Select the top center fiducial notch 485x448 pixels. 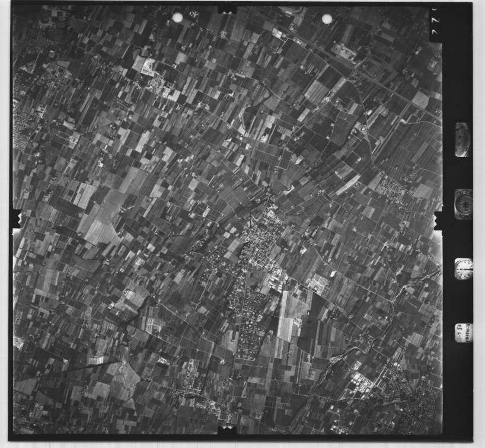227,9
